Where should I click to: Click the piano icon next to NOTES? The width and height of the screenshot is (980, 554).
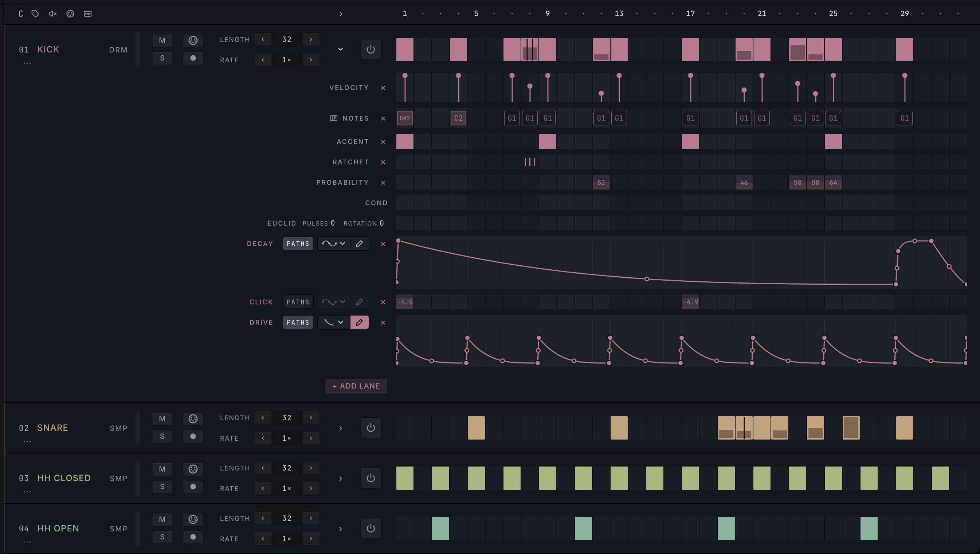pos(334,118)
